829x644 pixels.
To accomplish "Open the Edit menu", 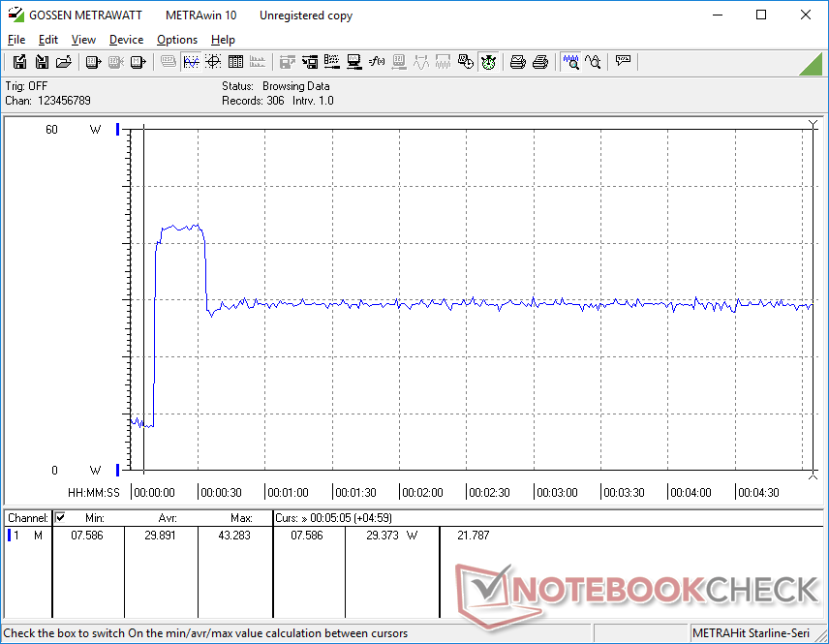I will click(x=47, y=40).
